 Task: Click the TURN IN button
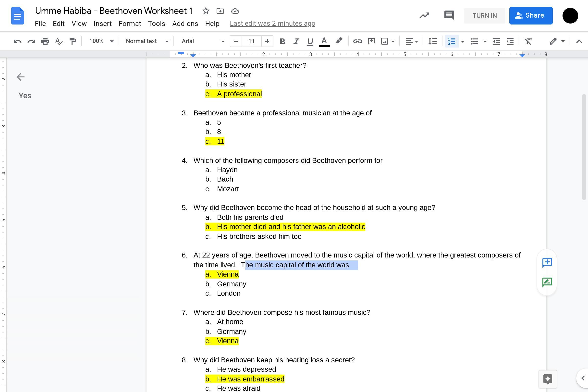[x=485, y=15]
